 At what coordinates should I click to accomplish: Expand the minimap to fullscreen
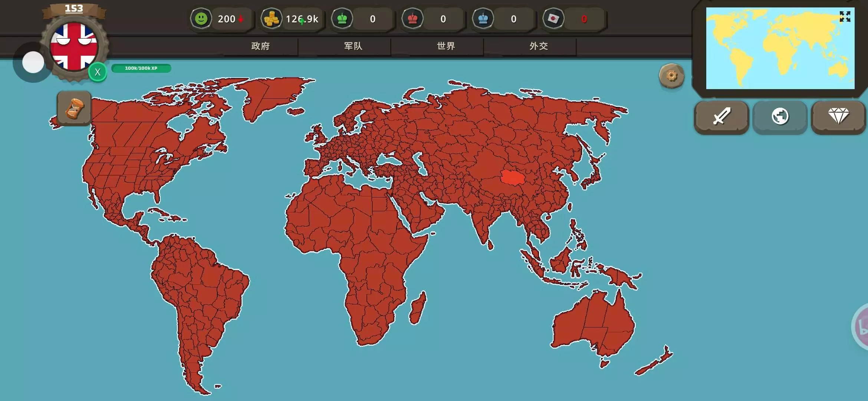tap(845, 17)
